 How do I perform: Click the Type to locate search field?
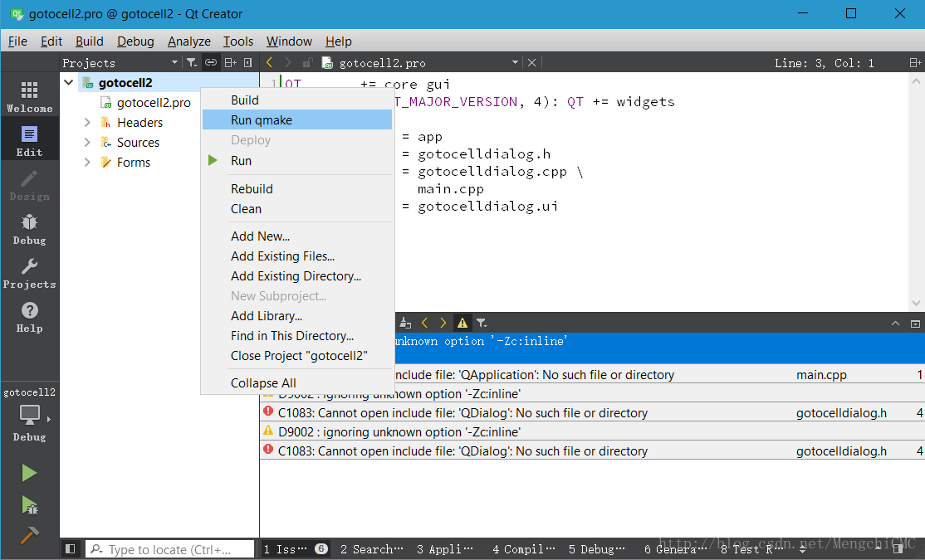click(x=170, y=549)
